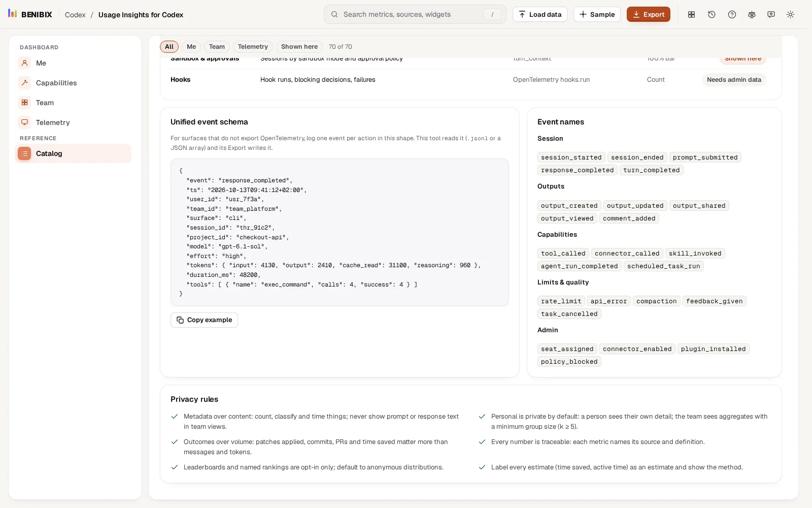Click the search magnifier icon
812x508 pixels.
(x=334, y=15)
